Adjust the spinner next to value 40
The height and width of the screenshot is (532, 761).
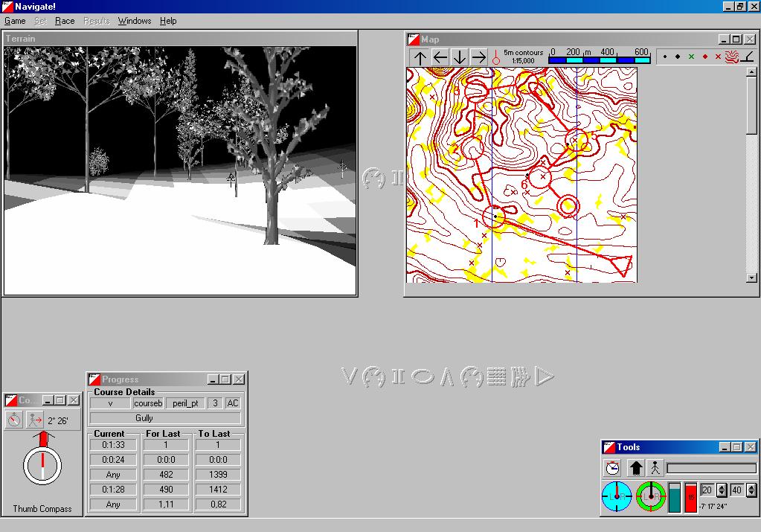[x=751, y=490]
